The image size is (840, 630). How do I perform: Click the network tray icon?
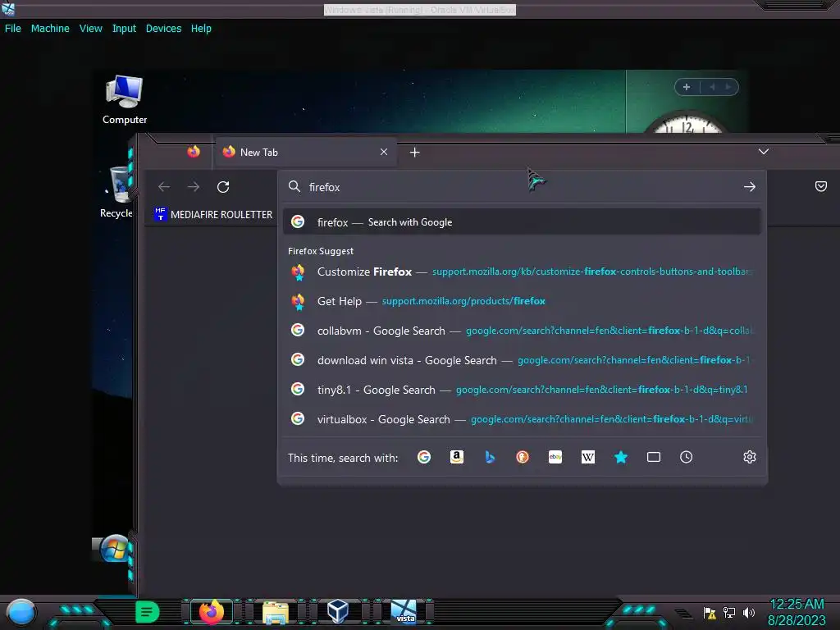(x=728, y=612)
